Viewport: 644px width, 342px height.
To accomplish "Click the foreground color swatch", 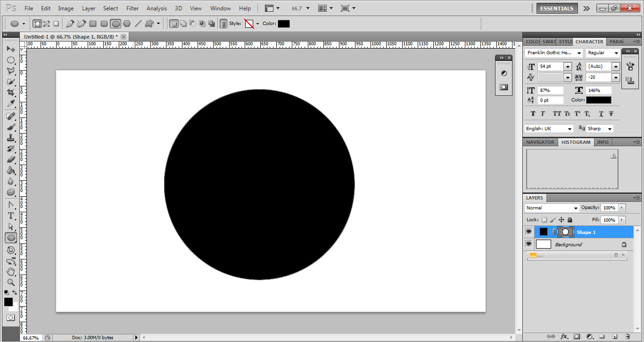I will click(8, 300).
